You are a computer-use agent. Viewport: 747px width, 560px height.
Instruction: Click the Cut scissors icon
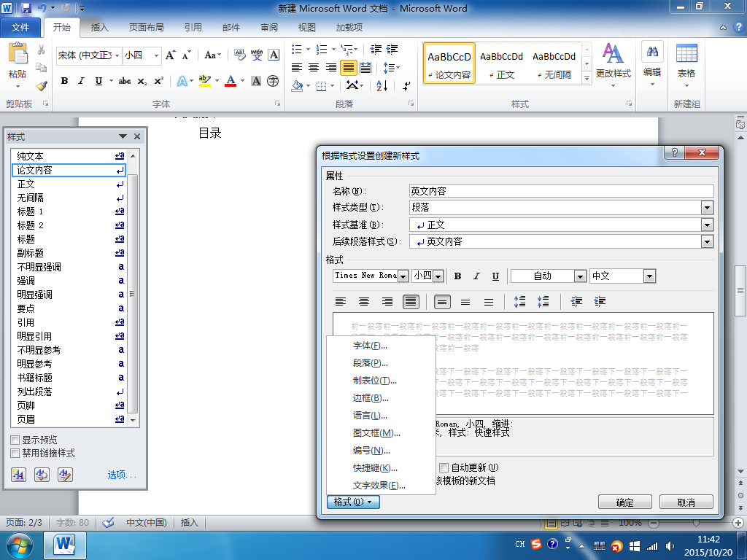pyautogui.click(x=42, y=50)
